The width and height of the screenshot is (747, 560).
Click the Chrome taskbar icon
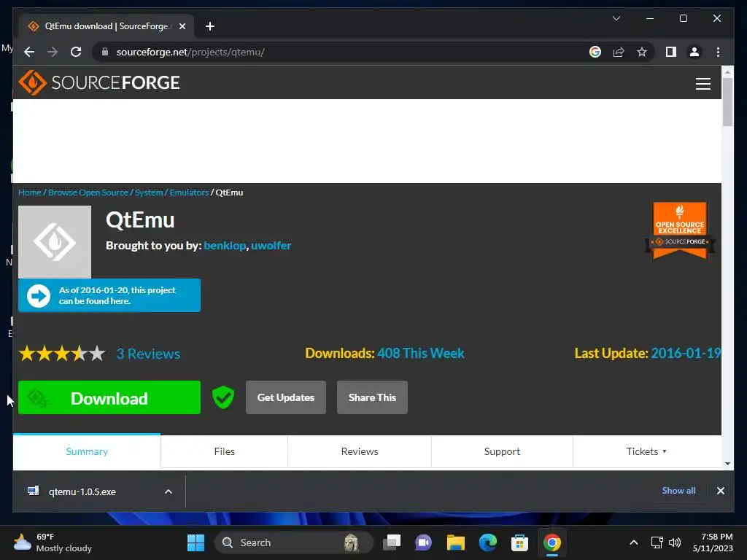pos(551,542)
